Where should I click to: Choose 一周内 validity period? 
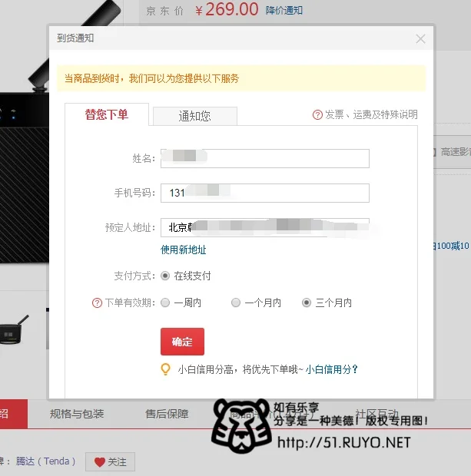coord(165,302)
